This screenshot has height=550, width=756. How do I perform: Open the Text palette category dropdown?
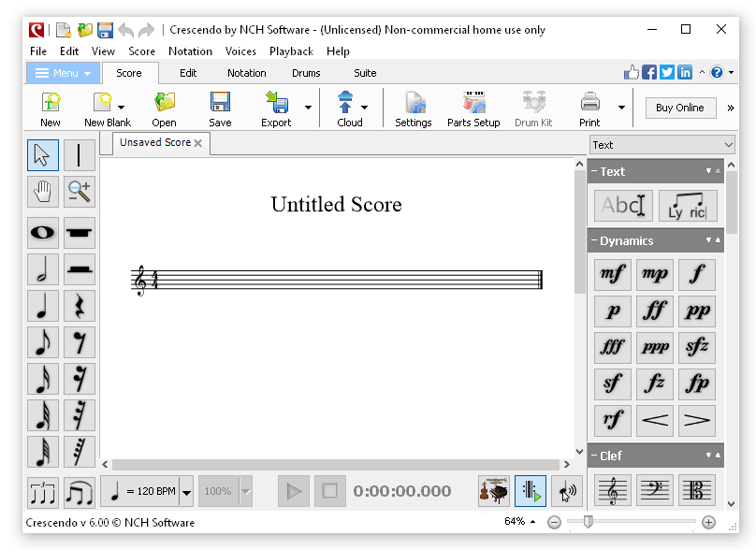[662, 145]
